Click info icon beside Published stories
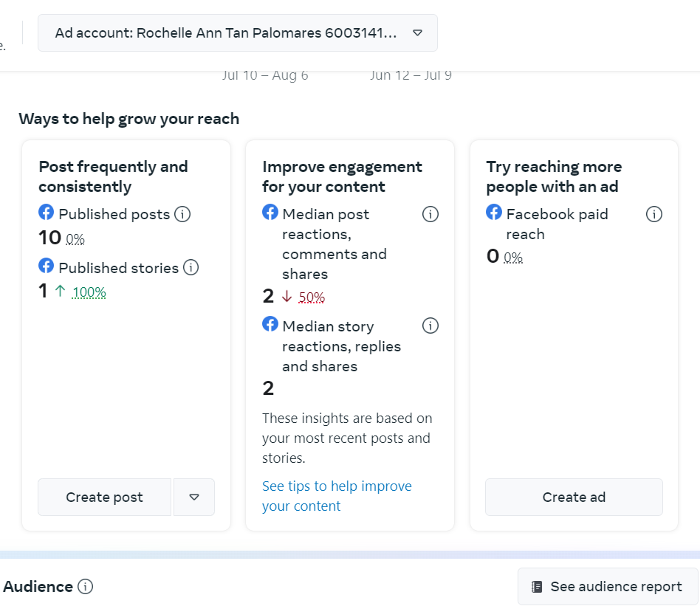 (x=191, y=268)
